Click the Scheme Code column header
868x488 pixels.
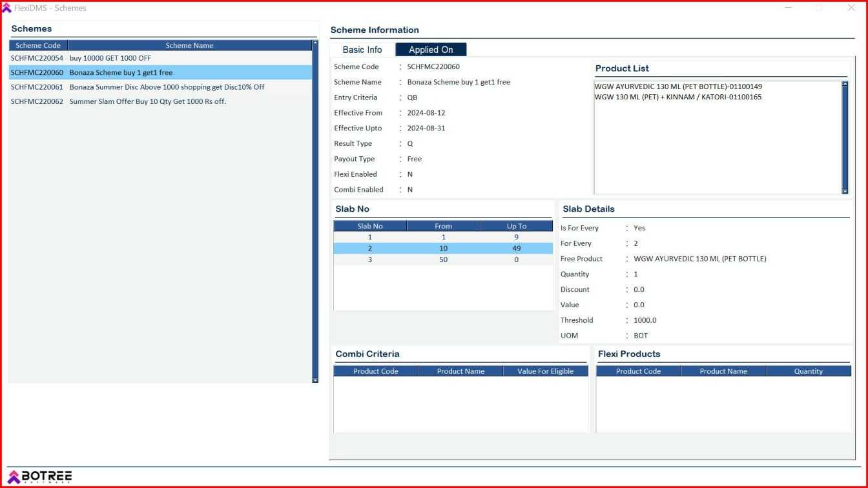pos(37,45)
